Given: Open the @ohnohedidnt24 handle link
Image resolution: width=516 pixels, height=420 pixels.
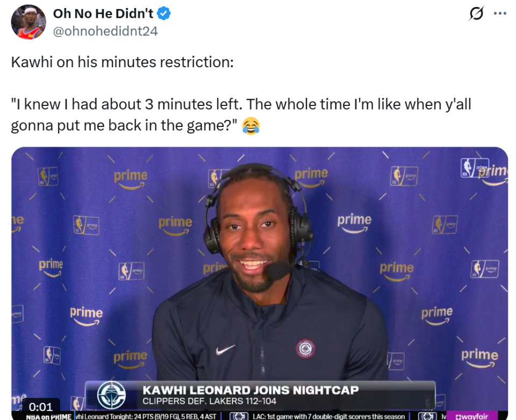Looking at the screenshot, I should (105, 31).
